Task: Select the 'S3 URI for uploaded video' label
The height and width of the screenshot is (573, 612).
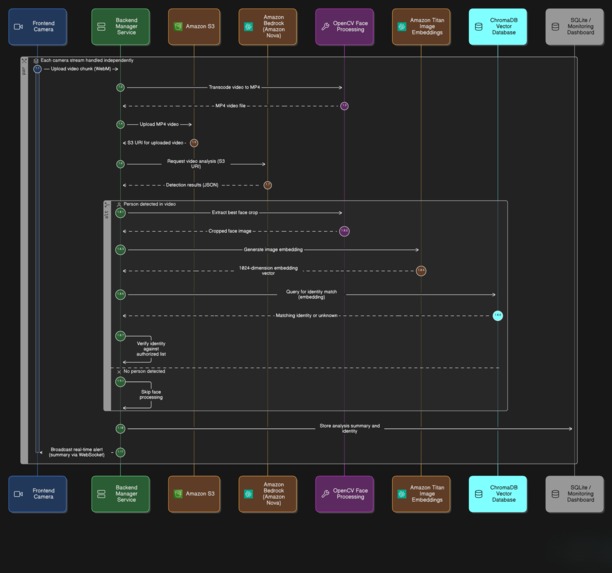Action: tap(155, 143)
